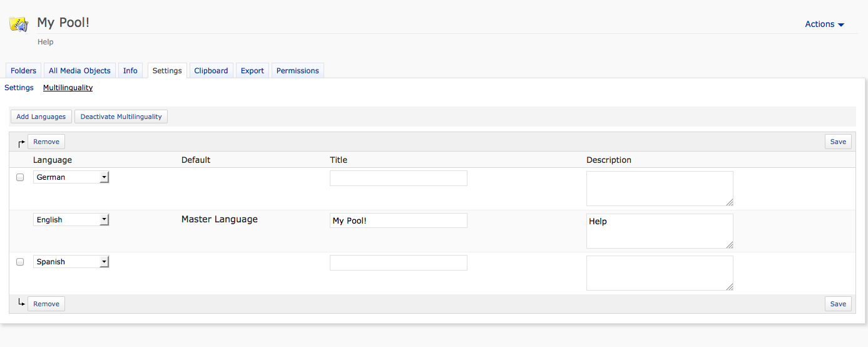Screen dimensions: 868x347
Task: Switch to the Folders tab
Action: (24, 71)
